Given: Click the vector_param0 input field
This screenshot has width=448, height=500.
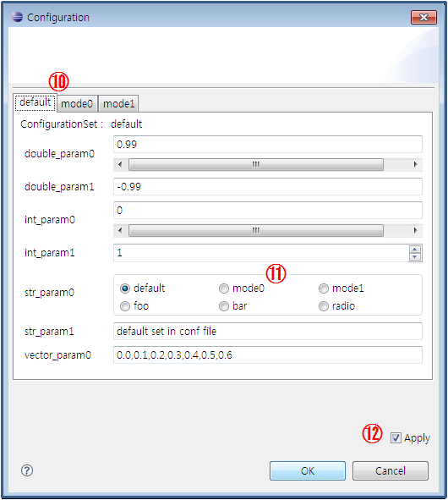Looking at the screenshot, I should pyautogui.click(x=268, y=355).
